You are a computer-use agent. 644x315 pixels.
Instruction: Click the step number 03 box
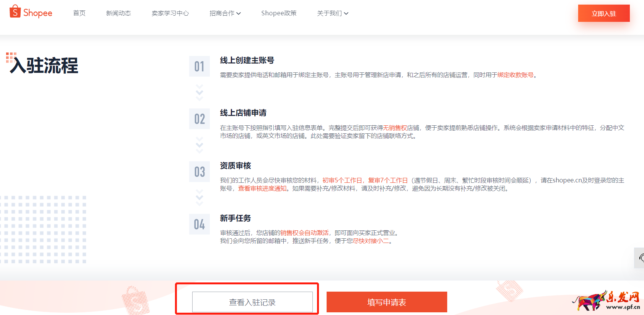point(199,172)
